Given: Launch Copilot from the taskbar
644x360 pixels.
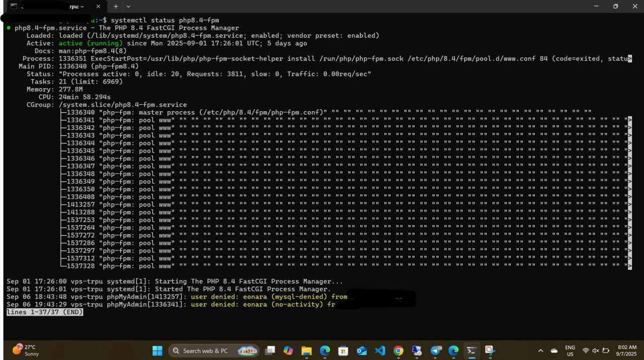Looking at the screenshot, I should (288, 350).
